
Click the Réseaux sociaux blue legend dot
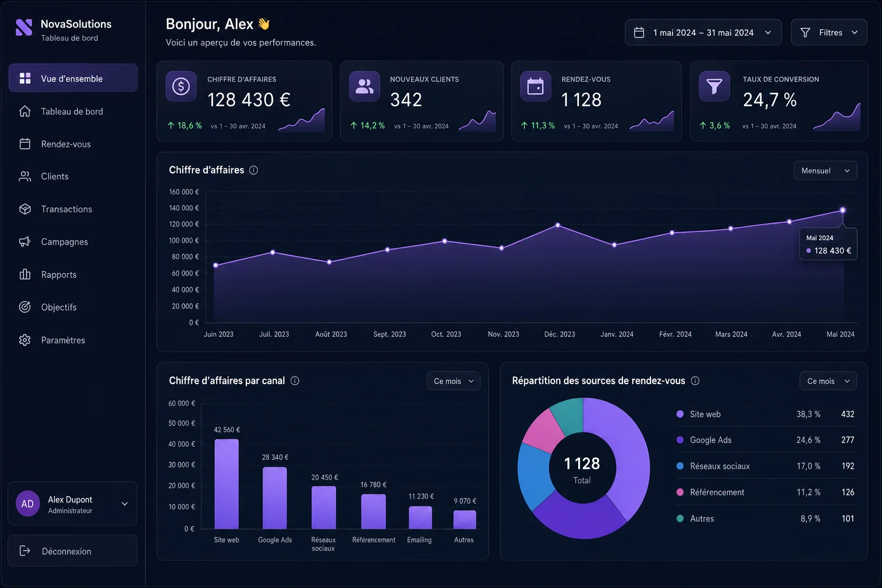coord(680,466)
